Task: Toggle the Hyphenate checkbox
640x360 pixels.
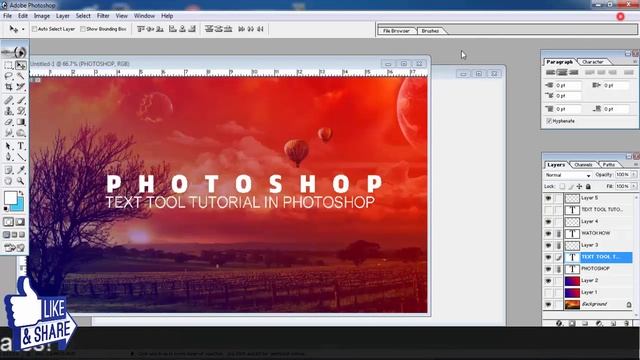Action: tap(549, 121)
